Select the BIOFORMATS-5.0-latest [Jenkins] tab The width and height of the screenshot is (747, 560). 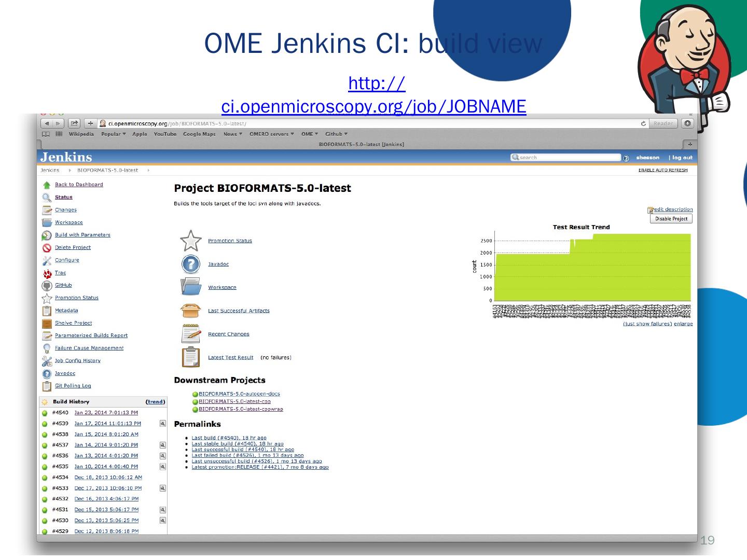pos(361,144)
